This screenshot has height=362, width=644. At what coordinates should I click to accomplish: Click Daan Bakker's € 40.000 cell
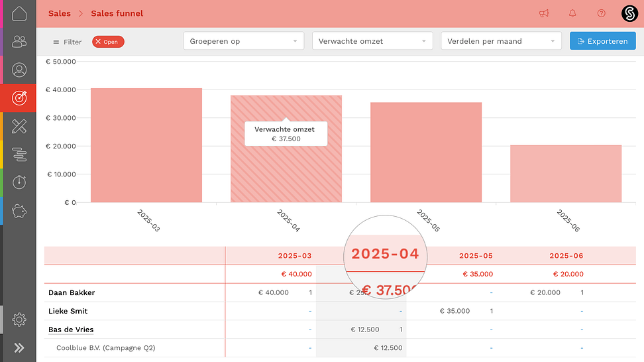click(x=273, y=292)
